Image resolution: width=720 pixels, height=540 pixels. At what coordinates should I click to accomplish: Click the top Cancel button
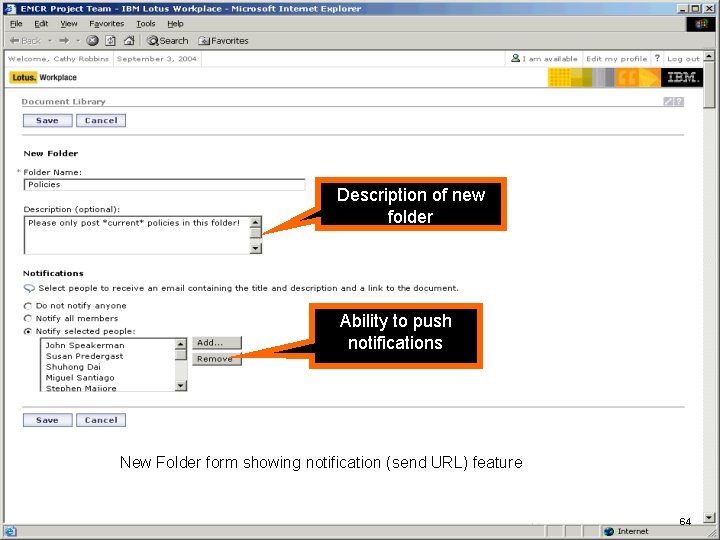101,120
